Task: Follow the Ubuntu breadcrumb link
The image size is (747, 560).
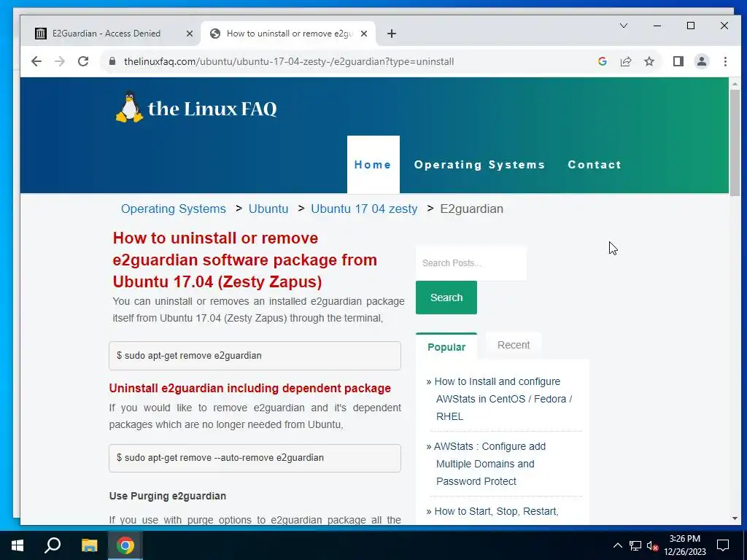Action: click(x=268, y=209)
